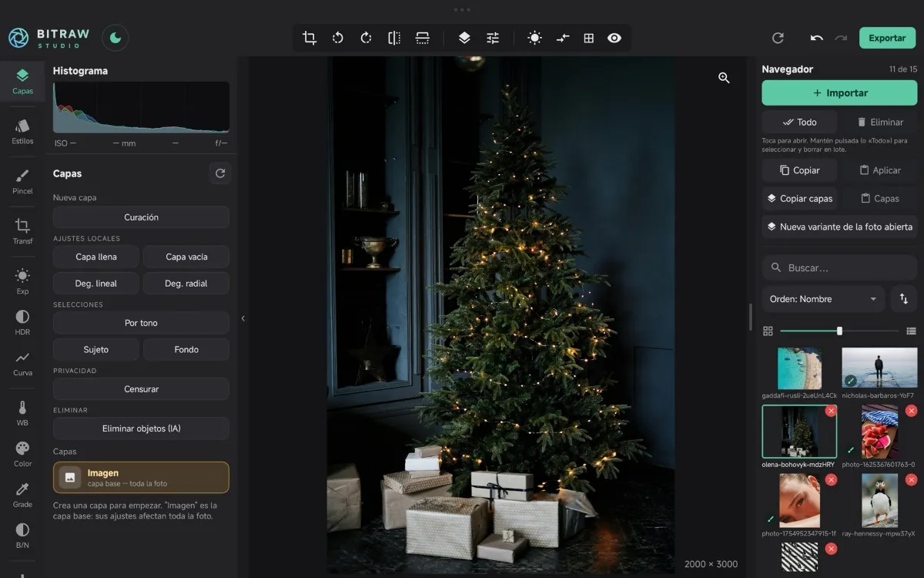Click the Copiar capas button
The image size is (924, 578).
pos(799,198)
